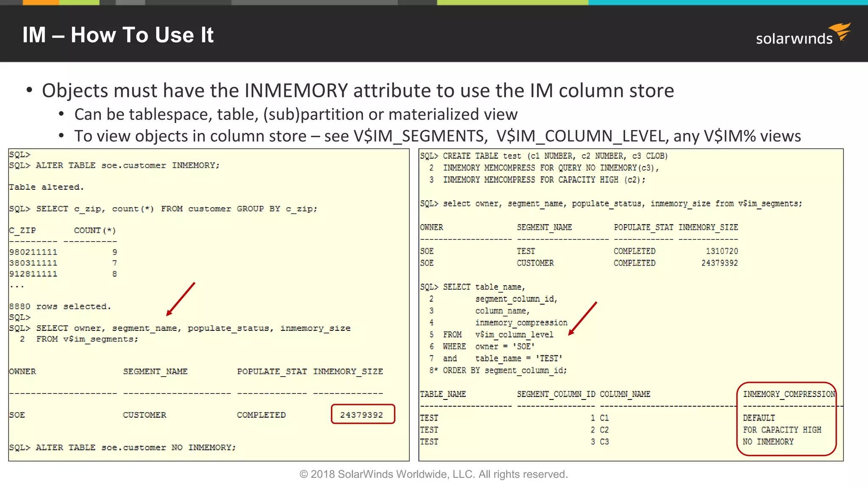Click the 'SELECT c_zip, count(*)' query line
This screenshot has height=488, width=868.
pyautogui.click(x=177, y=209)
